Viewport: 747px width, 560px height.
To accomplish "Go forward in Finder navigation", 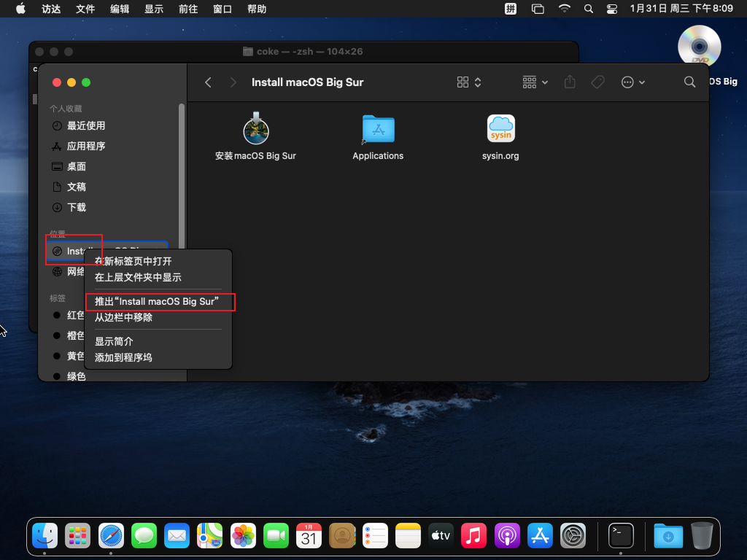I will coord(233,82).
